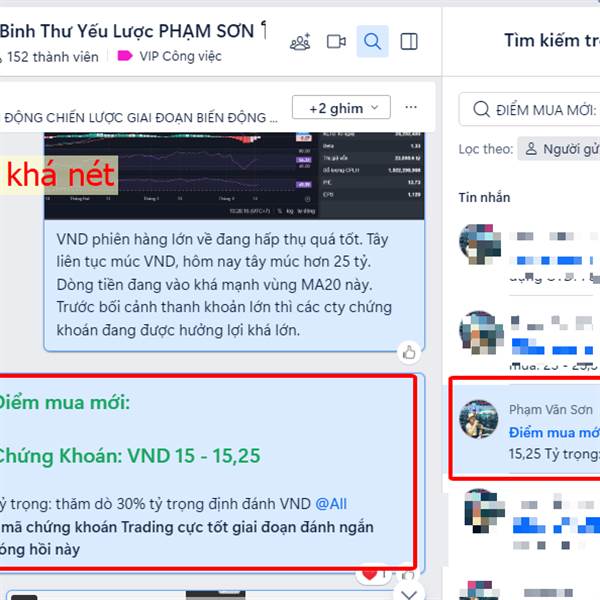Image resolution: width=600 pixels, height=600 pixels.
Task: Toggle the message search icon
Action: click(372, 41)
